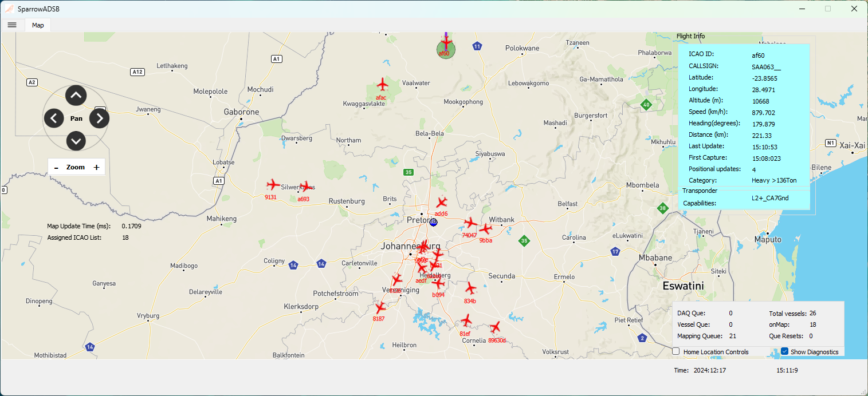Screen dimensions: 868x396
Task: Click aircraft 9131 on the map
Action: (273, 185)
